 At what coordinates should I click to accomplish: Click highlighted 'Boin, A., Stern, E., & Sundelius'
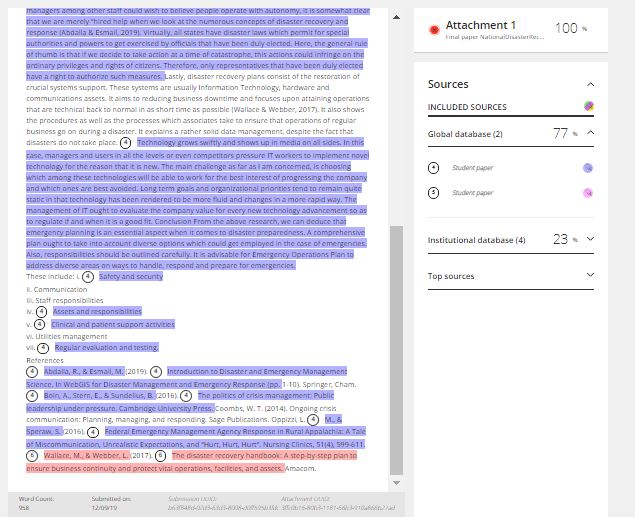[x=99, y=396]
